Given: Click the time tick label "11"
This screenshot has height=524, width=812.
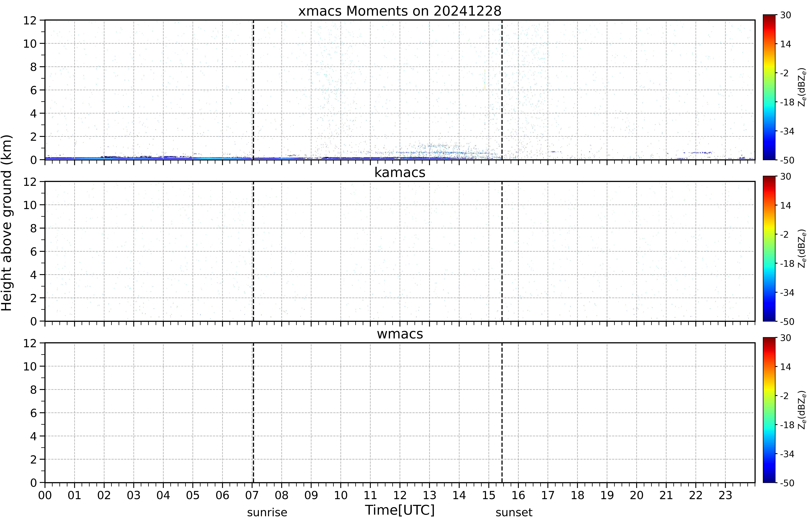Looking at the screenshot, I should (x=370, y=495).
